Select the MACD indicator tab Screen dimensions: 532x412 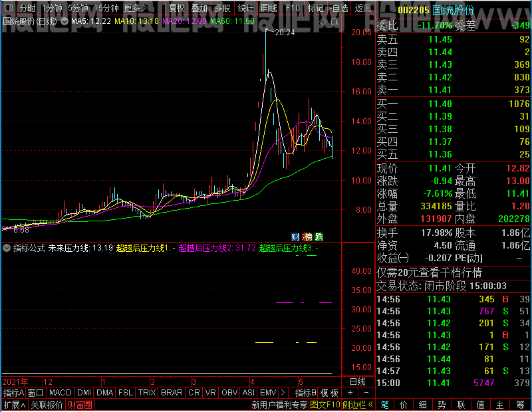(60, 393)
